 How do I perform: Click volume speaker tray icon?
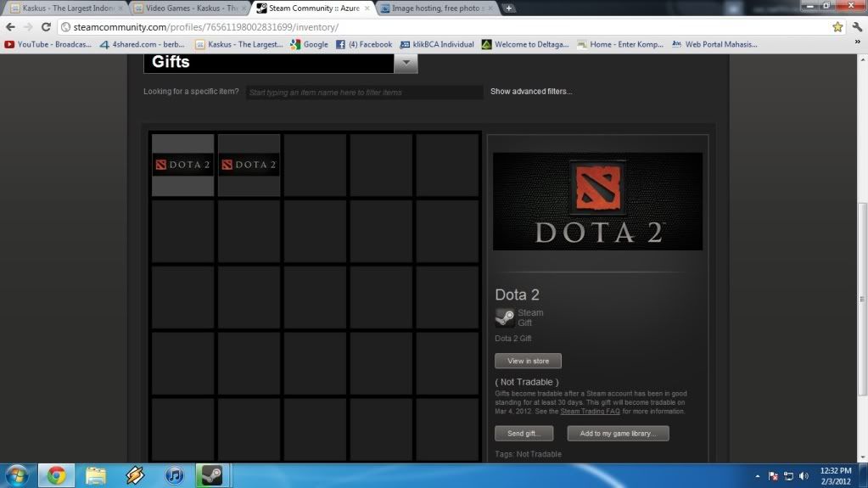[804, 476]
